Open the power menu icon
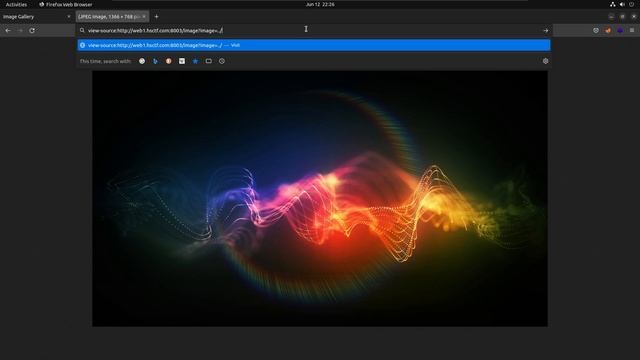 (x=631, y=4)
